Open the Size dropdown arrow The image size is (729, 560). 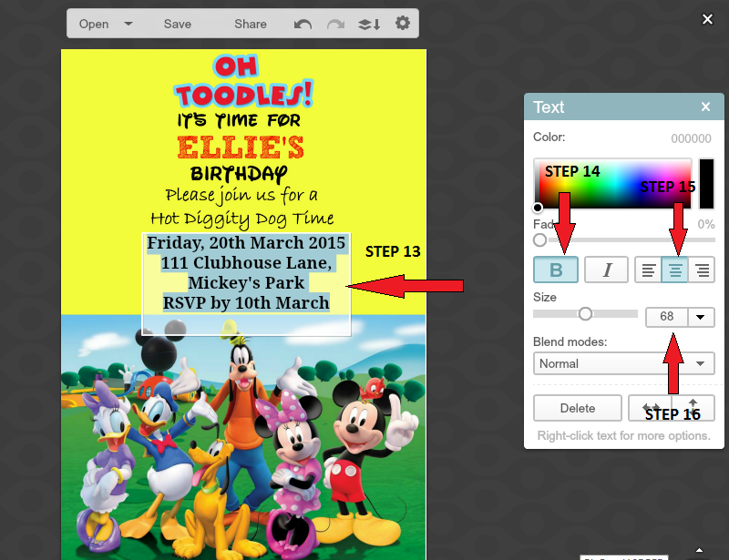(x=701, y=318)
